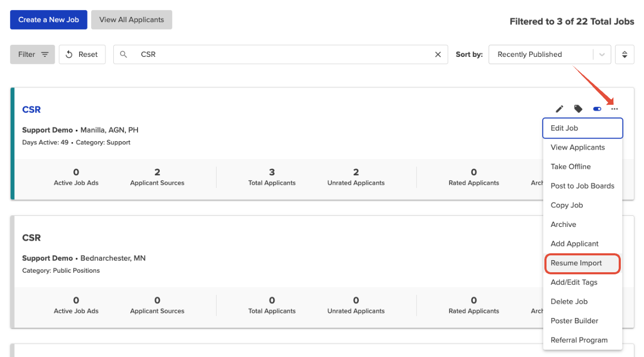The image size is (644, 357).
Task: Clear the CSR search text with X icon
Action: coord(437,54)
